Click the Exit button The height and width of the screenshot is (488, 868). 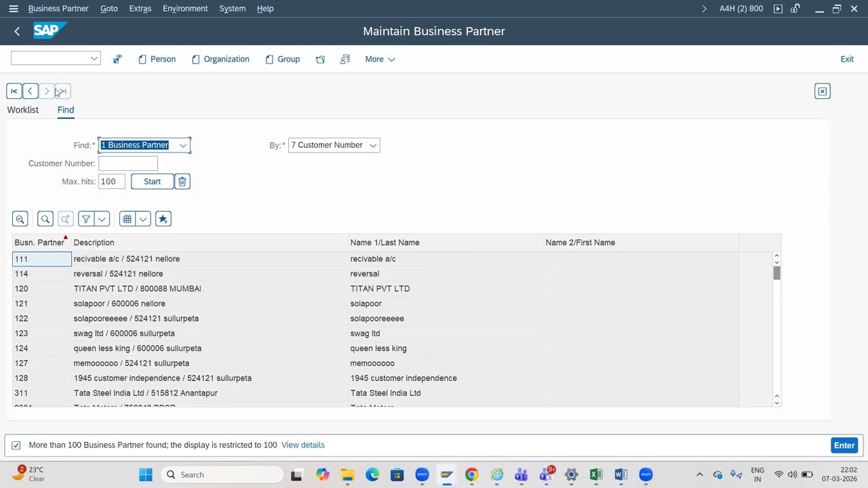click(x=847, y=59)
